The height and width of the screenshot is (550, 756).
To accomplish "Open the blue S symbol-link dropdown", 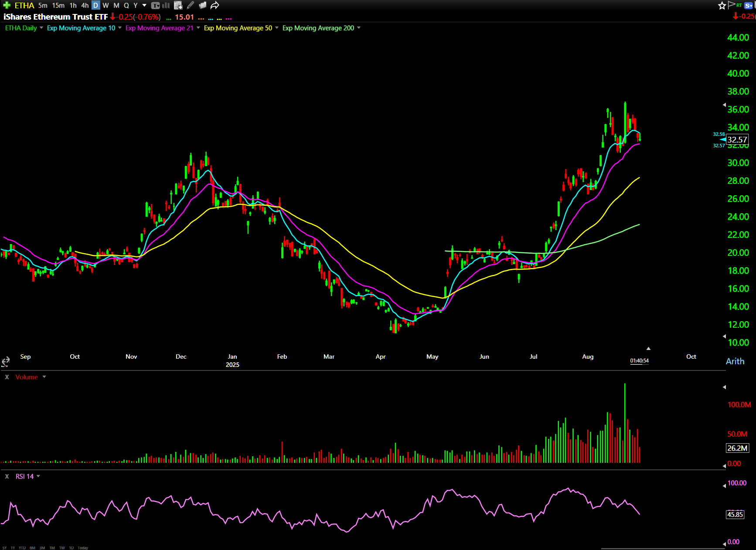I will pyautogui.click(x=749, y=5).
